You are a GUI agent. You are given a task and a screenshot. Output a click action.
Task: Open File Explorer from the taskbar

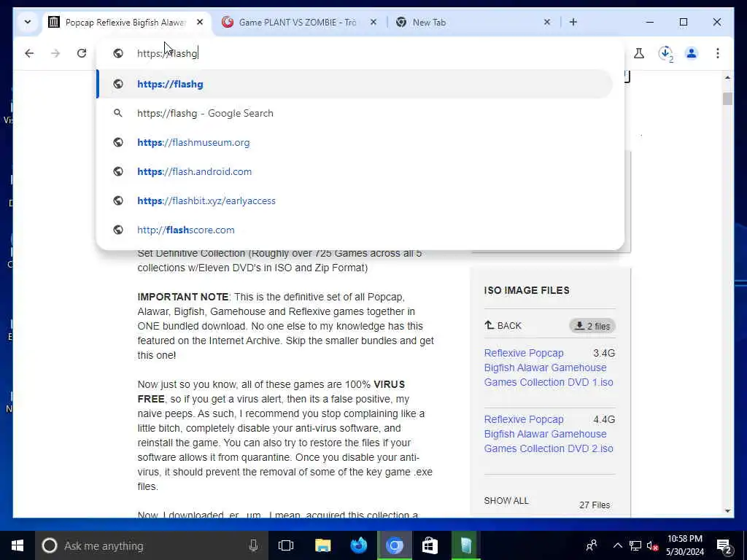pos(322,545)
